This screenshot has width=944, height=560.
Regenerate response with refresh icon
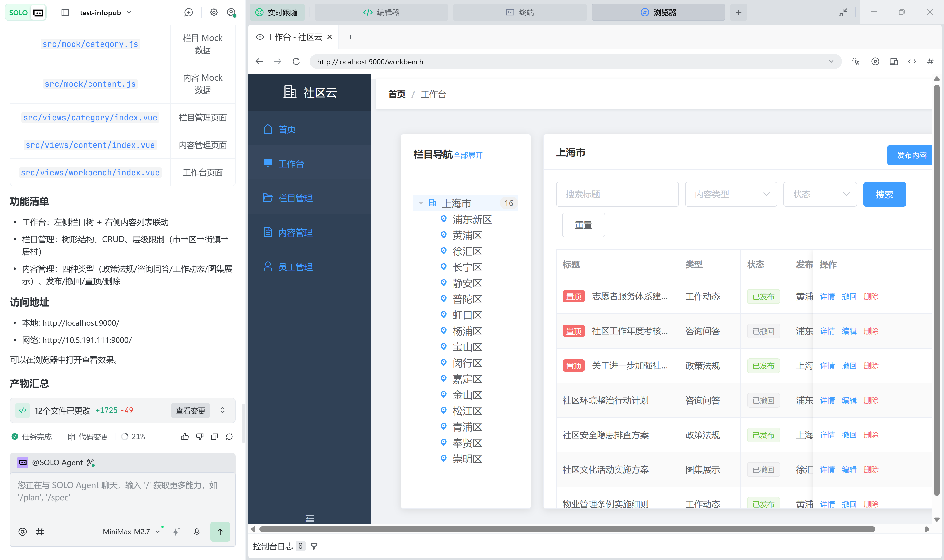[229, 437]
